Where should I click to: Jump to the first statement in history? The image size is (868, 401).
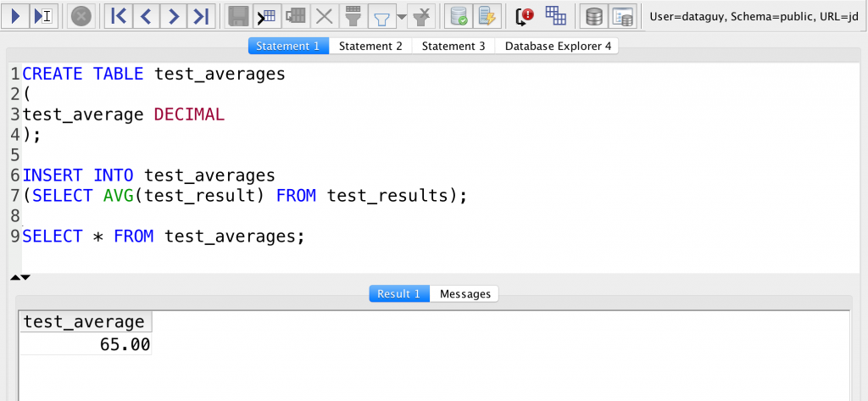click(120, 15)
